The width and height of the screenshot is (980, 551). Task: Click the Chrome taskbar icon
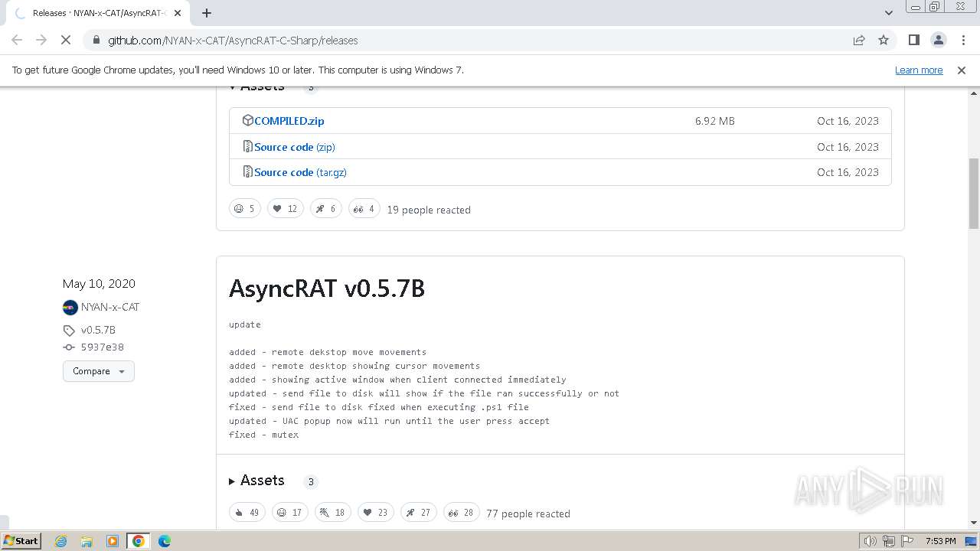[x=139, y=541]
